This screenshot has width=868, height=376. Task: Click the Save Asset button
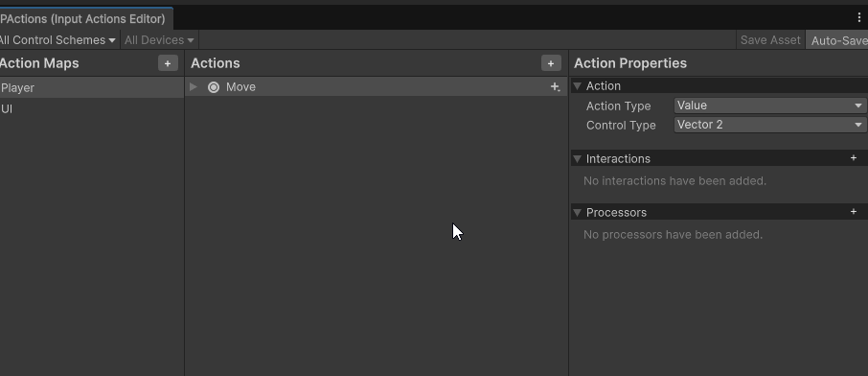pyautogui.click(x=770, y=40)
